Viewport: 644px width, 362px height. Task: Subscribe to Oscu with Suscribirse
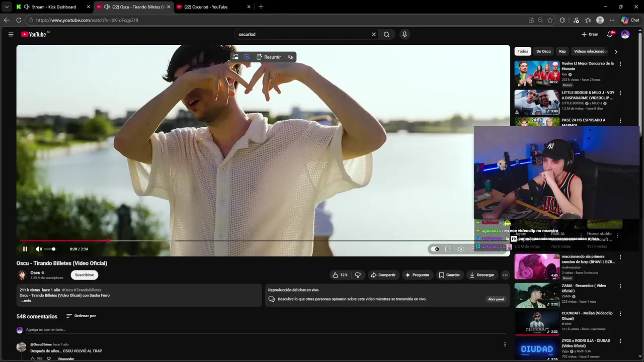(85, 275)
